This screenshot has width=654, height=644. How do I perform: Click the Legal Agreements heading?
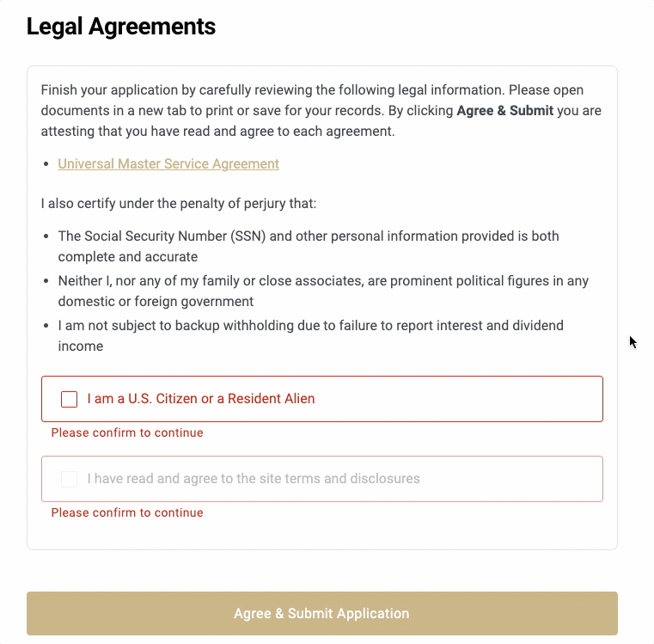click(121, 27)
